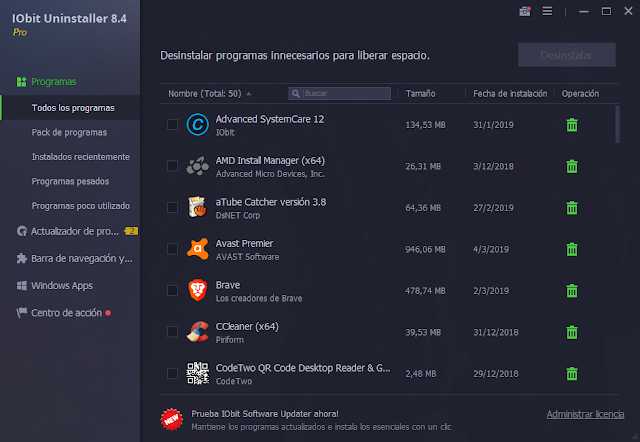Click the Operación column header
This screenshot has height=442, width=640.
click(x=580, y=94)
